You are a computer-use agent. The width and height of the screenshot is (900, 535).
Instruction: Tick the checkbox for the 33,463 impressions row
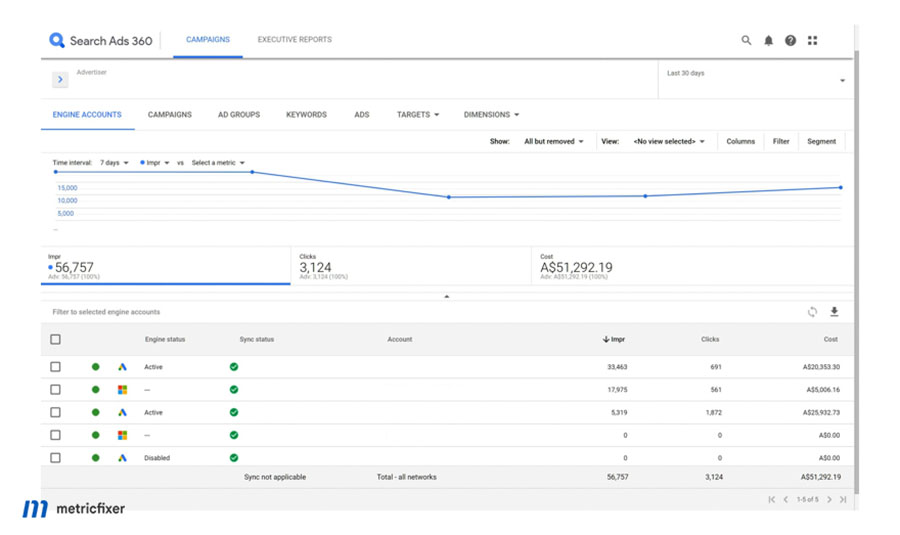pos(55,367)
